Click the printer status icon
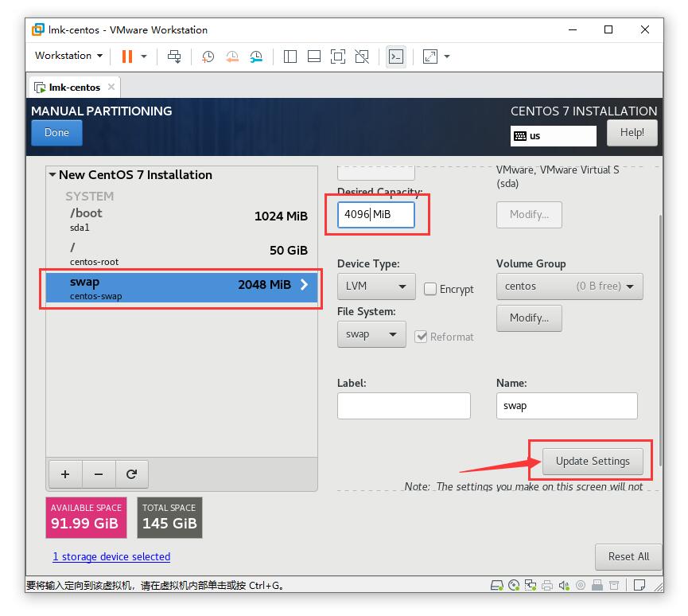Screen dimensions: 688x616 (547, 585)
